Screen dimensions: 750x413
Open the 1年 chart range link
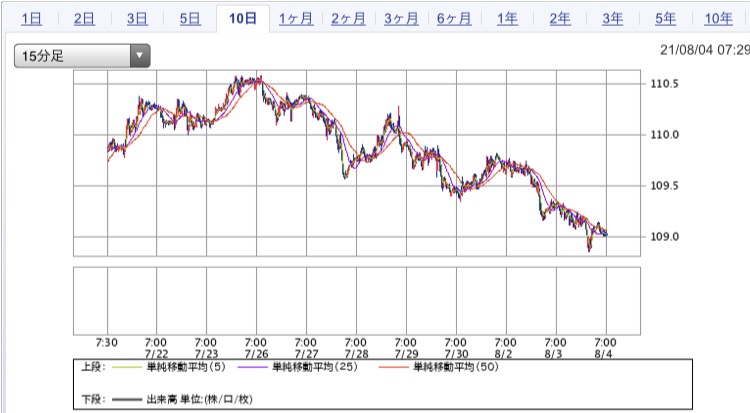tap(507, 19)
